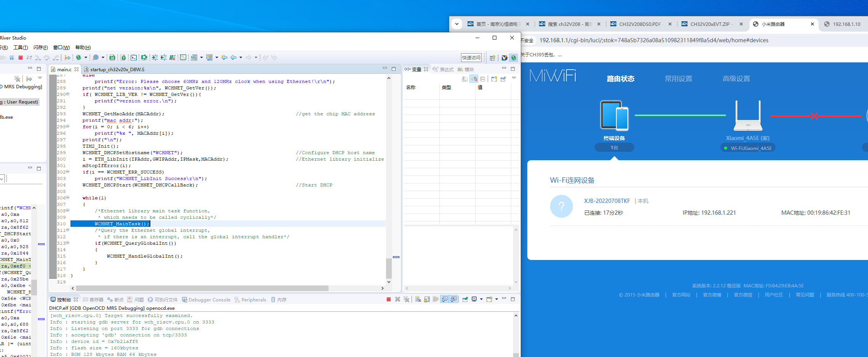The image size is (868, 357).
Task: Click editor horizontal scrollbar thumb
Action: click(x=202, y=288)
